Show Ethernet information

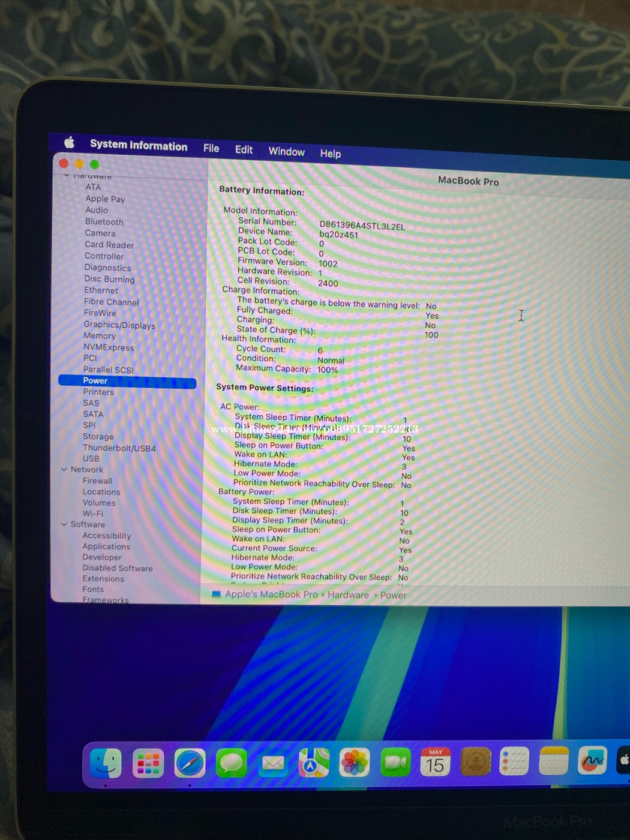101,290
